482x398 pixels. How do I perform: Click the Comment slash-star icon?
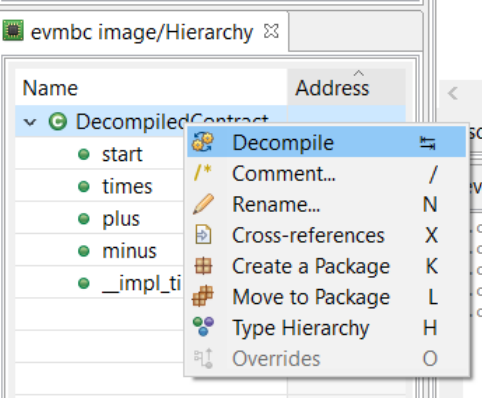coord(203,173)
